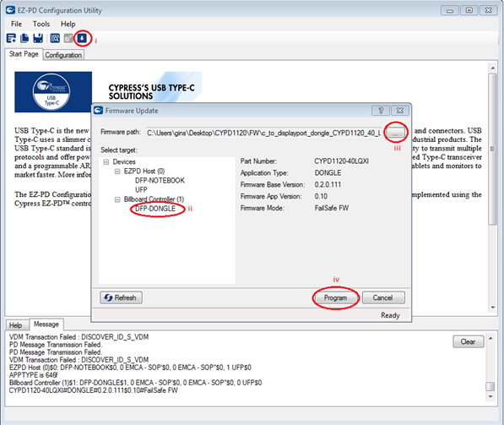Click the Start Page vertical scrollbar thumb
This screenshot has width=504, height=425.
point(492,149)
